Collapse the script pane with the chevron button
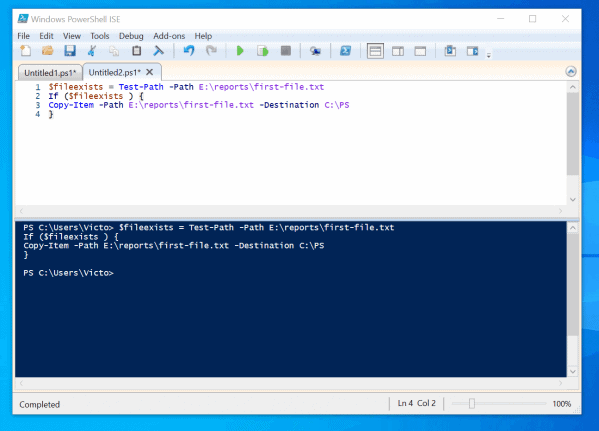 pyautogui.click(x=571, y=71)
